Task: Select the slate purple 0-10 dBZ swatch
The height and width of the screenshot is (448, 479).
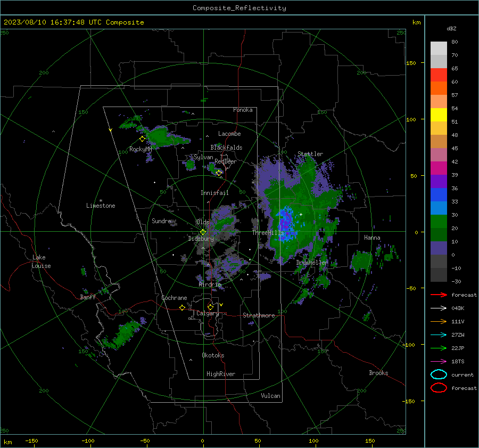Action: point(439,248)
